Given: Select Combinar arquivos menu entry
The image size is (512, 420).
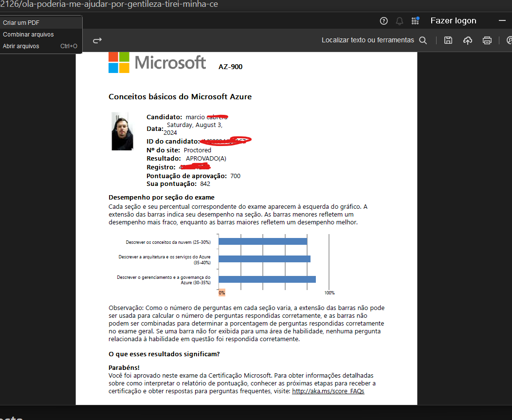Looking at the screenshot, I should click(x=41, y=34).
